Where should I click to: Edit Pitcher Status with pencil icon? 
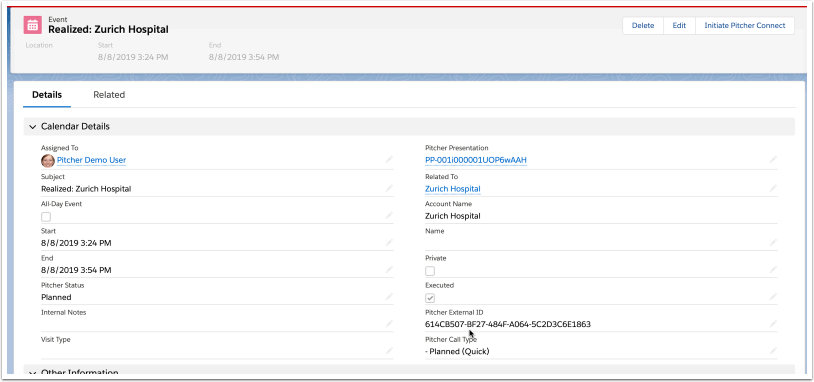click(x=389, y=297)
